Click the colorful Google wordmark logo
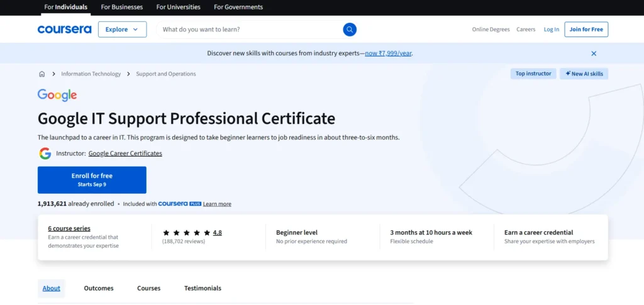 57,96
